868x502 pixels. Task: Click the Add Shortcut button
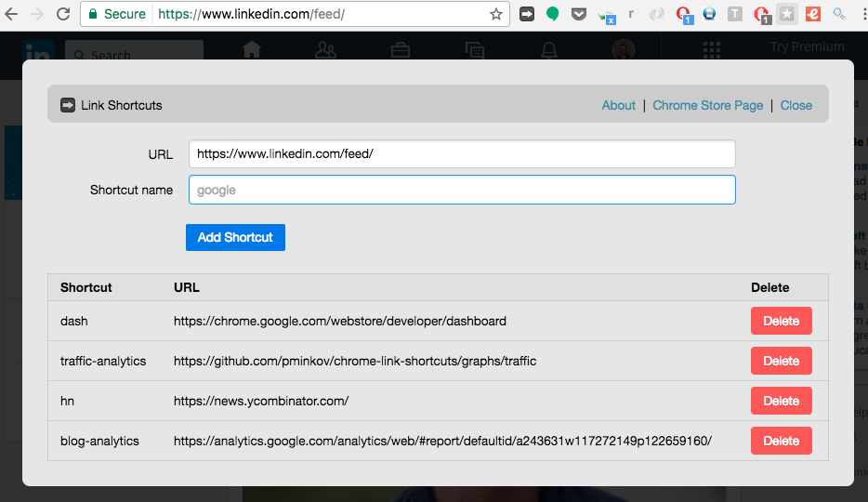point(235,237)
